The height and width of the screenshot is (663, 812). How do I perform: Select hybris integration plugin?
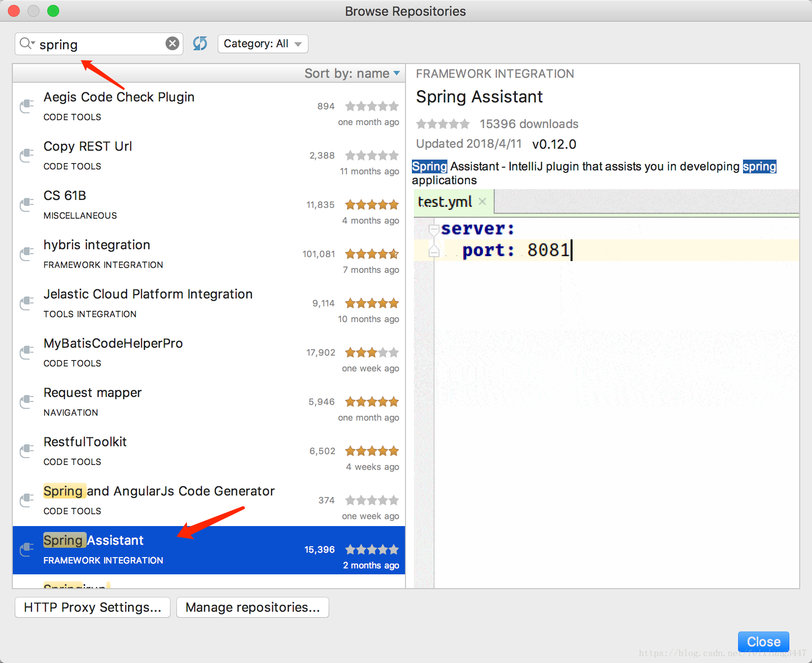(x=209, y=255)
